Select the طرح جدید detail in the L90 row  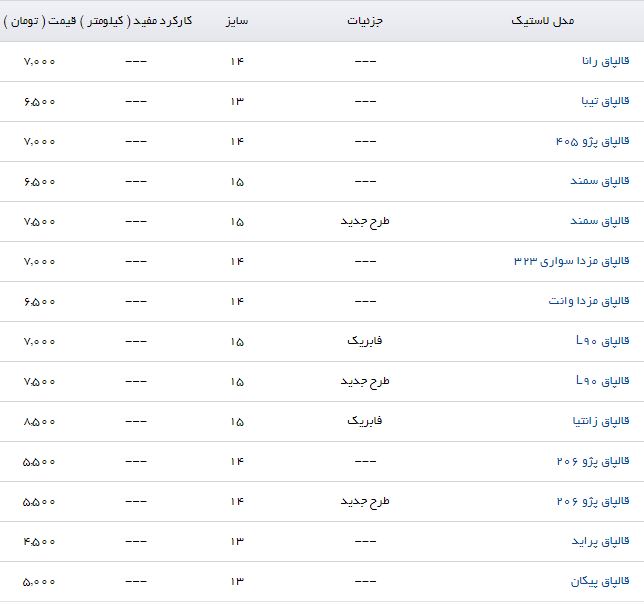(365, 381)
